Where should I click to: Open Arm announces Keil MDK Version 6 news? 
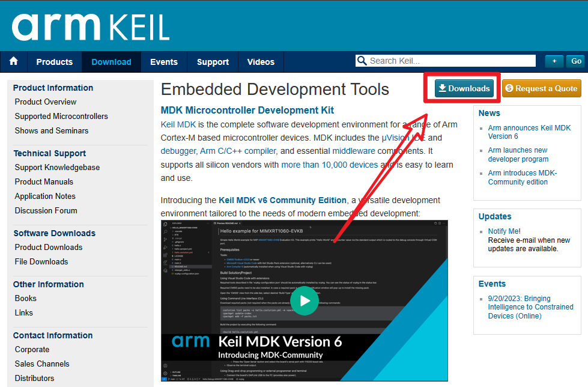coord(529,132)
